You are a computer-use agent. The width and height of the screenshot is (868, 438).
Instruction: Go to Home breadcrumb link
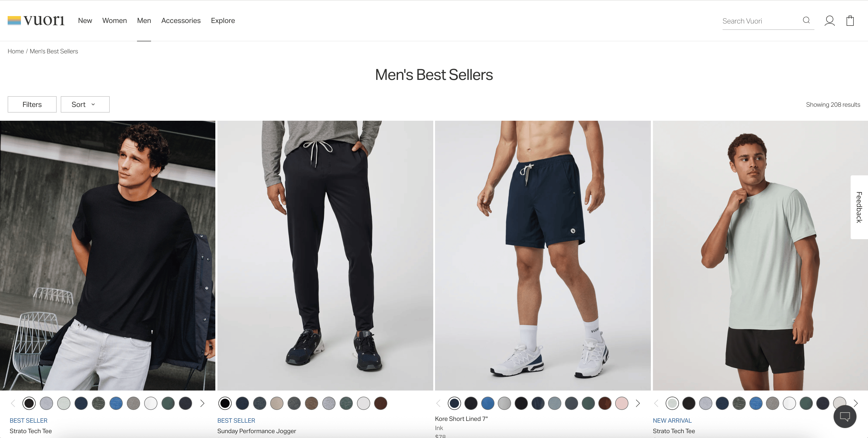tap(16, 51)
